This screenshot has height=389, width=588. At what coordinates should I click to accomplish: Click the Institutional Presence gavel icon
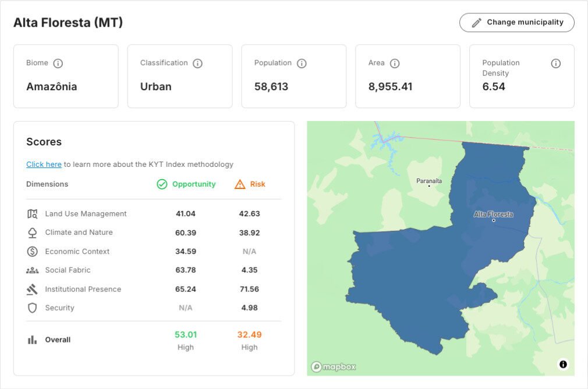click(33, 289)
